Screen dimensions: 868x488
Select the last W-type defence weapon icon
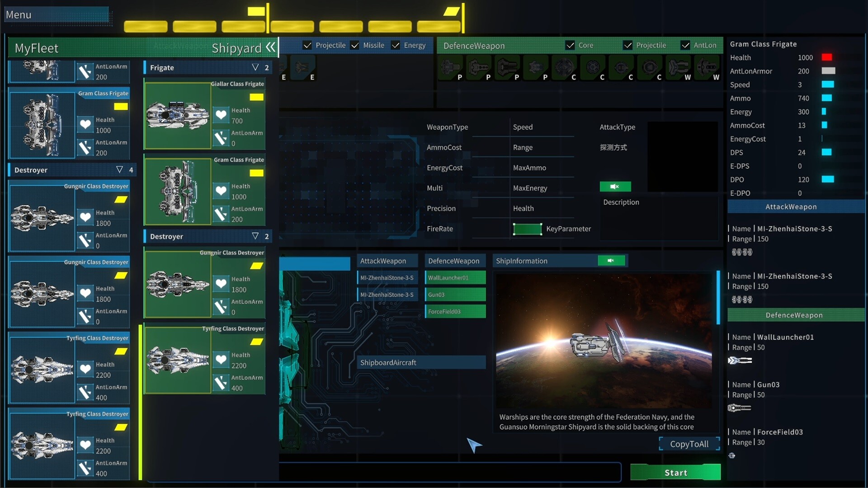[x=708, y=68]
